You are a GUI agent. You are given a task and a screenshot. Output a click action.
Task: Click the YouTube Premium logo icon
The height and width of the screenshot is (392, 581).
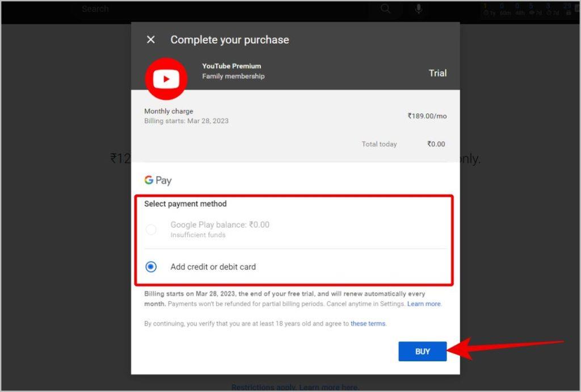(x=166, y=78)
